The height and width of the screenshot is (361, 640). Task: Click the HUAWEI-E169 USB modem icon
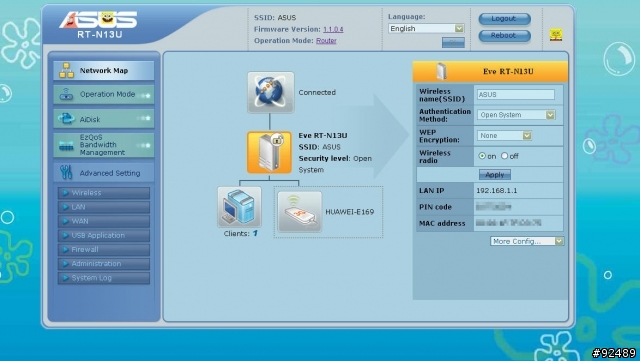300,212
